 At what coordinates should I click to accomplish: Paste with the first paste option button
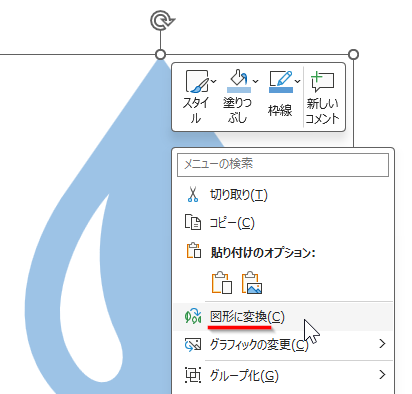(x=222, y=283)
